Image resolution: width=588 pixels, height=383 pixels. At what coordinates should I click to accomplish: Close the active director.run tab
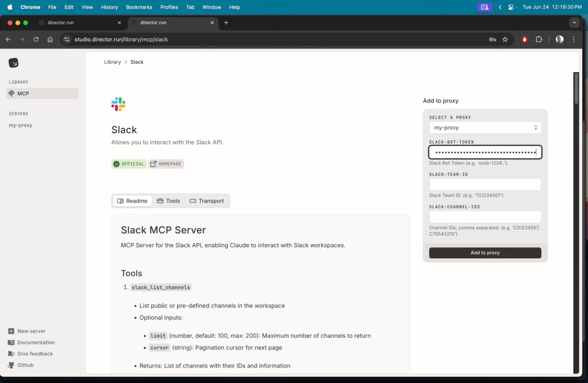pyautogui.click(x=212, y=23)
